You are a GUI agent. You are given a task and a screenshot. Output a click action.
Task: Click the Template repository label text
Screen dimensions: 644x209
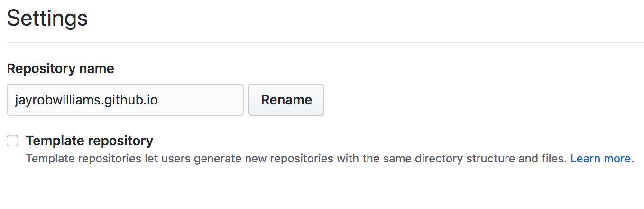coord(89,141)
